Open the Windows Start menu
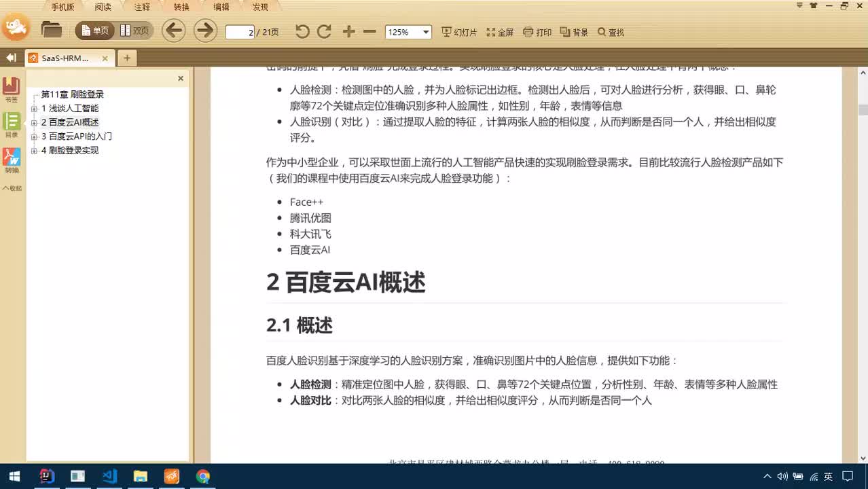This screenshot has height=489, width=868. 14,476
